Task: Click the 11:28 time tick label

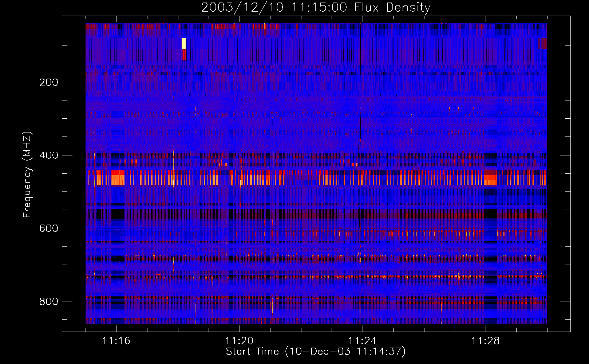Action: pyautogui.click(x=485, y=341)
